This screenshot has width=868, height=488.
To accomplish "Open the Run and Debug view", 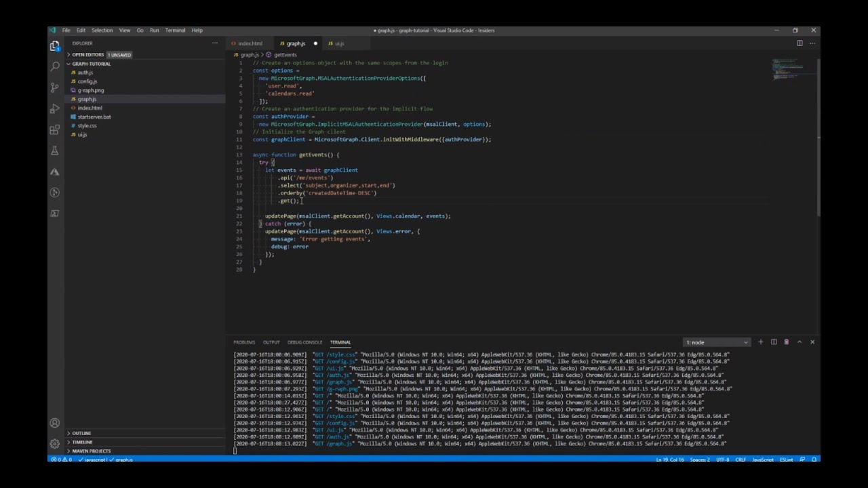I will click(55, 108).
